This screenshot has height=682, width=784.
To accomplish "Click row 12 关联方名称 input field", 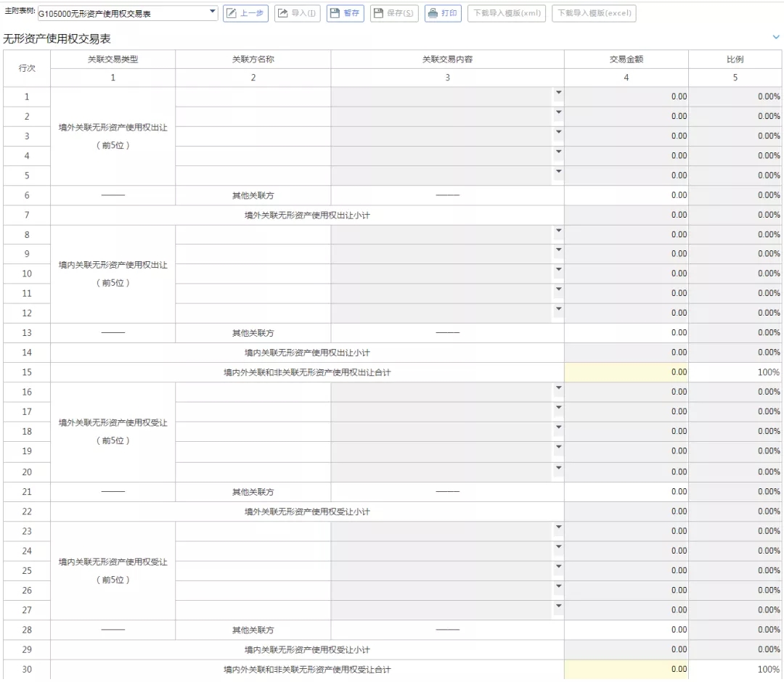I will (253, 313).
